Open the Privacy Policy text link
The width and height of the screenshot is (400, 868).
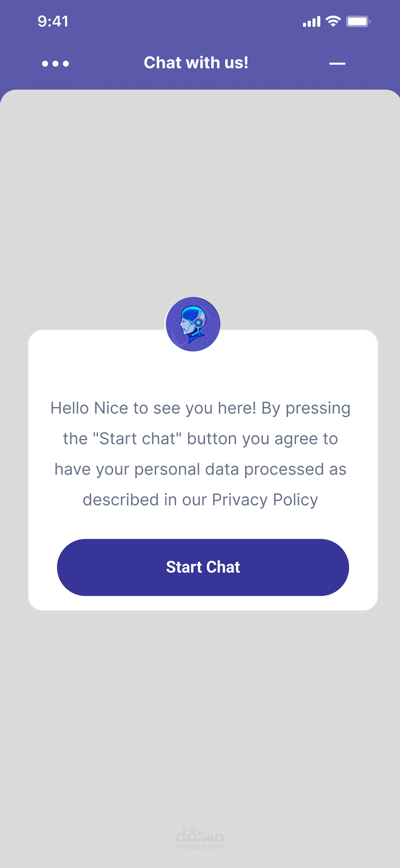(265, 500)
